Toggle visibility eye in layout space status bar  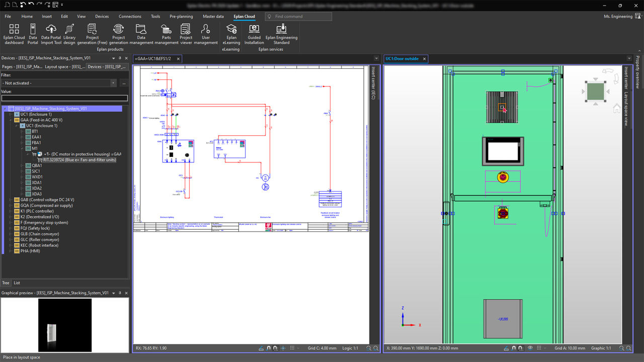[530, 348]
